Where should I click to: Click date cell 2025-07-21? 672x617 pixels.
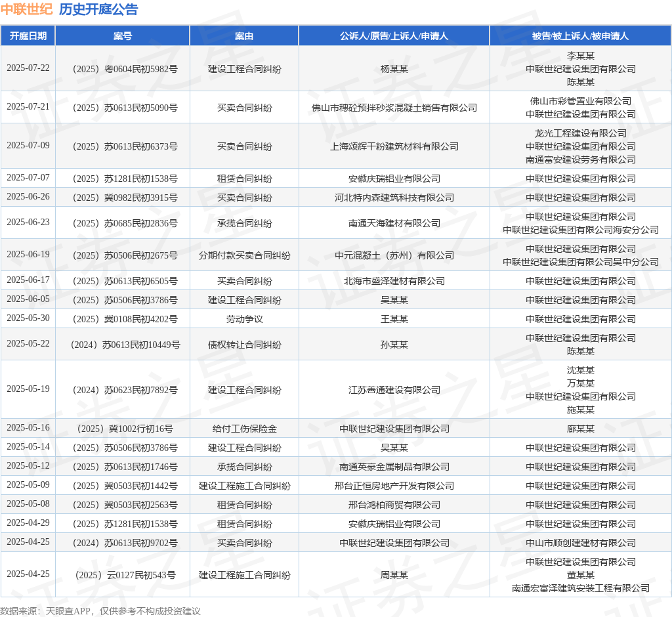pyautogui.click(x=28, y=107)
